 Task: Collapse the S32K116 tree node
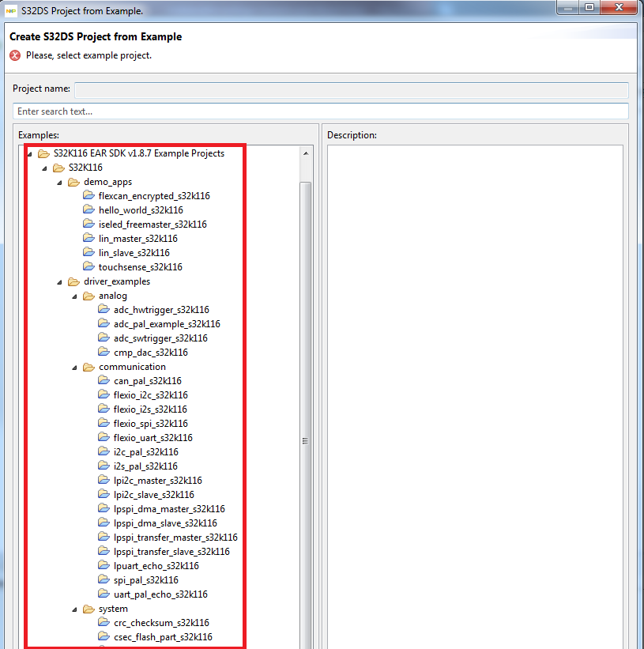(45, 168)
